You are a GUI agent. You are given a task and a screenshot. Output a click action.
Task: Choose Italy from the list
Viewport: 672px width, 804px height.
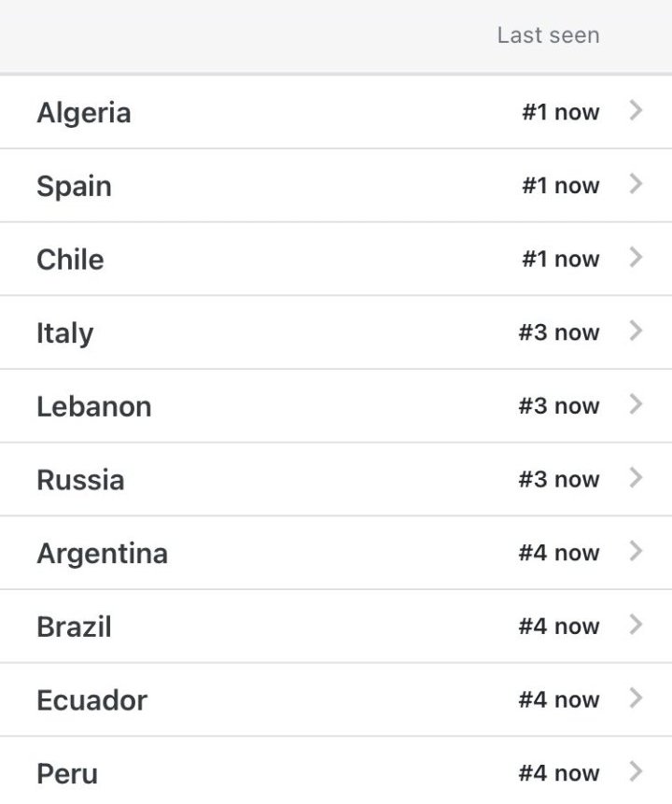(65, 332)
